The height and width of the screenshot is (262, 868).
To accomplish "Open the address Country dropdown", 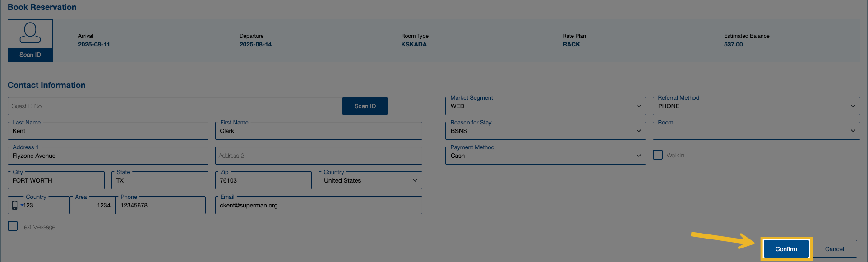I will [x=370, y=181].
